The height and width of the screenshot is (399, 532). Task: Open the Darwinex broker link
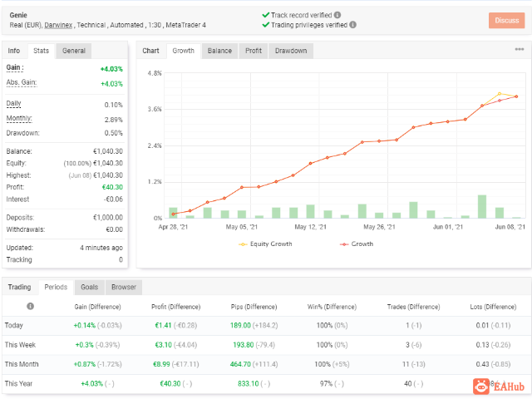pos(58,25)
